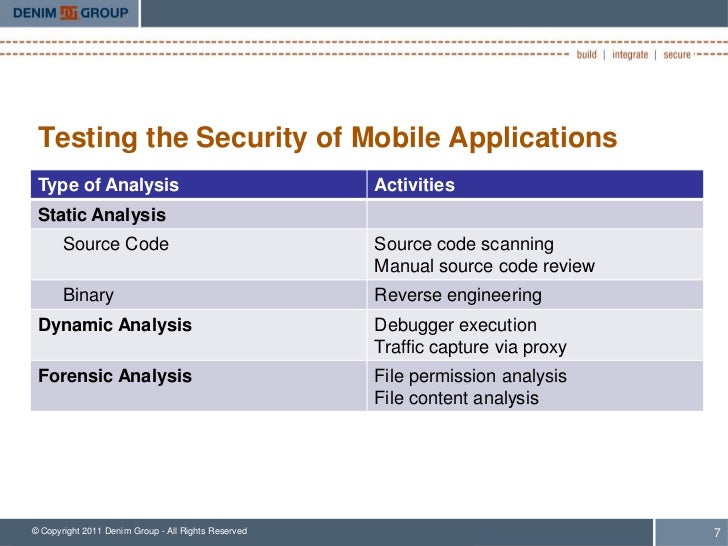The height and width of the screenshot is (546, 728).
Task: Click the 'Manual source code review' text
Action: pyautogui.click(x=484, y=266)
